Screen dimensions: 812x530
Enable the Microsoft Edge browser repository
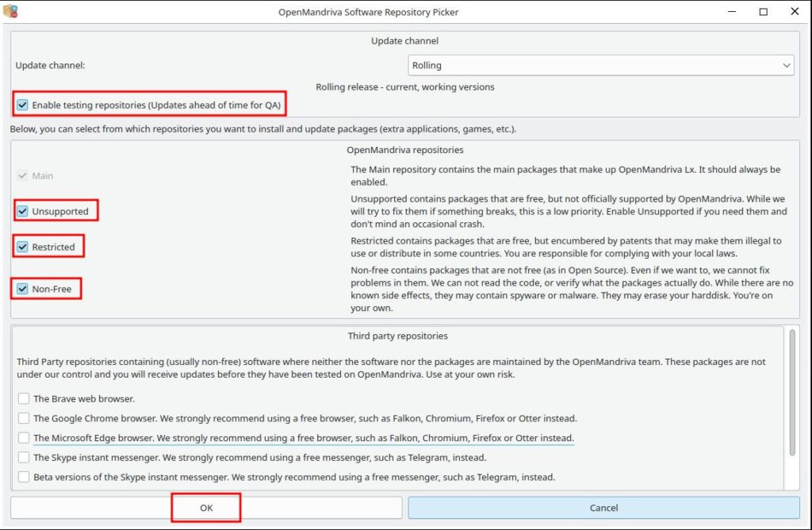(x=24, y=438)
